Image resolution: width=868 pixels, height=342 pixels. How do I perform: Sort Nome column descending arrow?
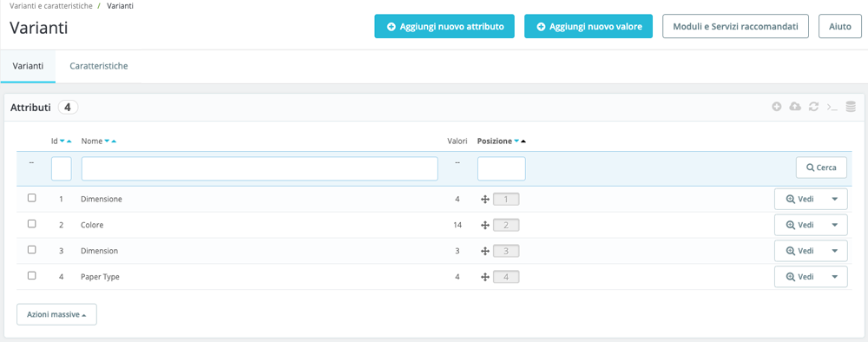click(107, 141)
